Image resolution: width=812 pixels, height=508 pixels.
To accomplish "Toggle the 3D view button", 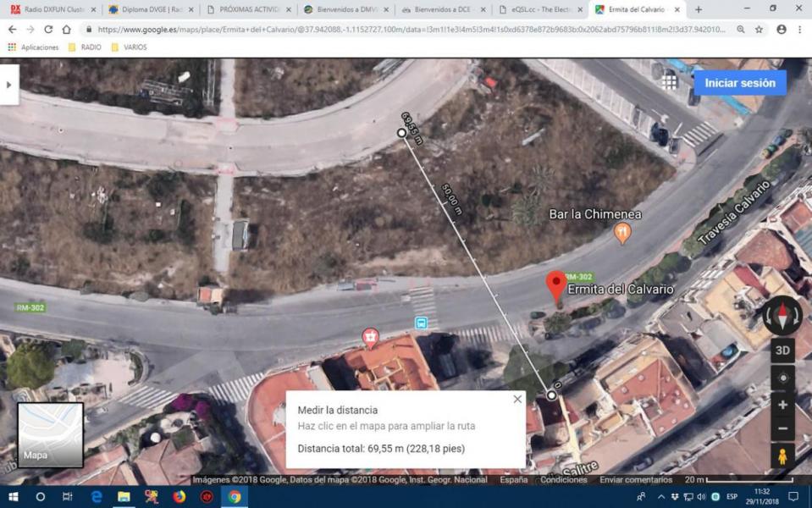I will click(x=782, y=350).
